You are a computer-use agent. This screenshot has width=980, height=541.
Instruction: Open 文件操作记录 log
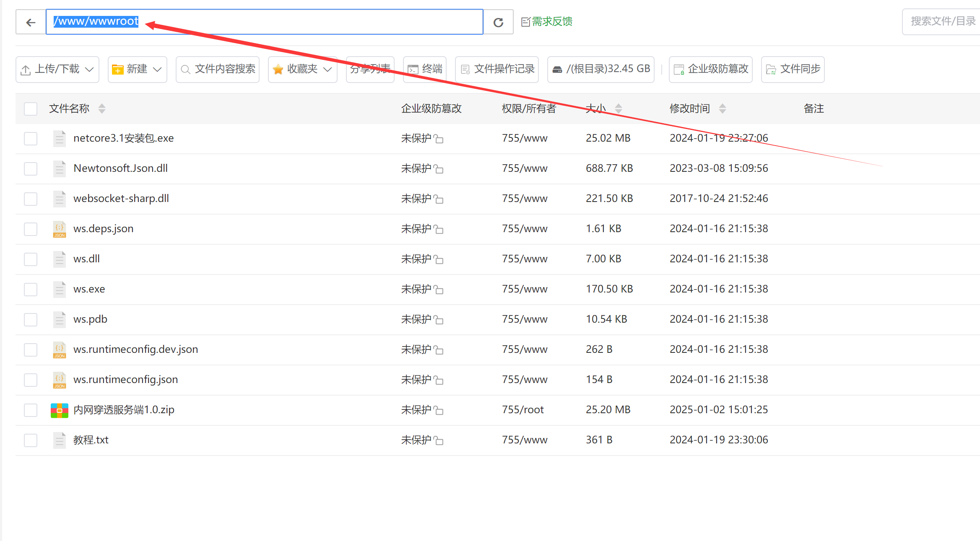pos(497,69)
